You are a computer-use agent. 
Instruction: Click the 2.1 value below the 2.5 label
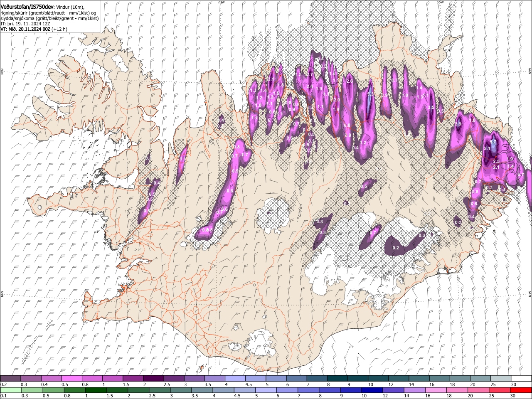(x=496, y=167)
